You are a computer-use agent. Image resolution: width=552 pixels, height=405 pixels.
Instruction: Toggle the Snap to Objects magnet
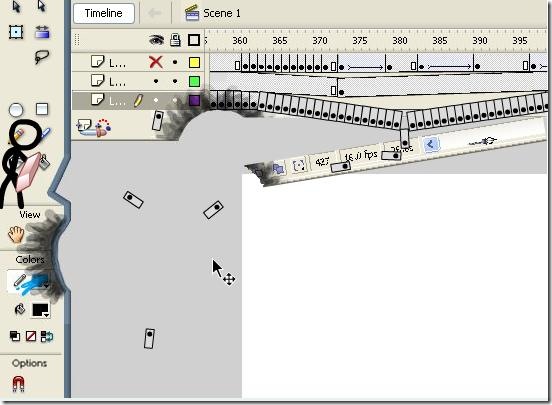click(18, 384)
